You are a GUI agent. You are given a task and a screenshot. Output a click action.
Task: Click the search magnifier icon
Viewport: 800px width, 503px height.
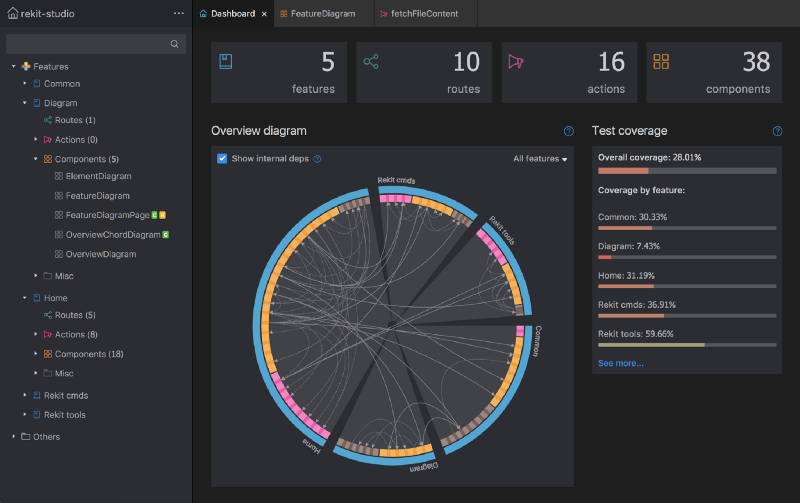click(x=174, y=44)
